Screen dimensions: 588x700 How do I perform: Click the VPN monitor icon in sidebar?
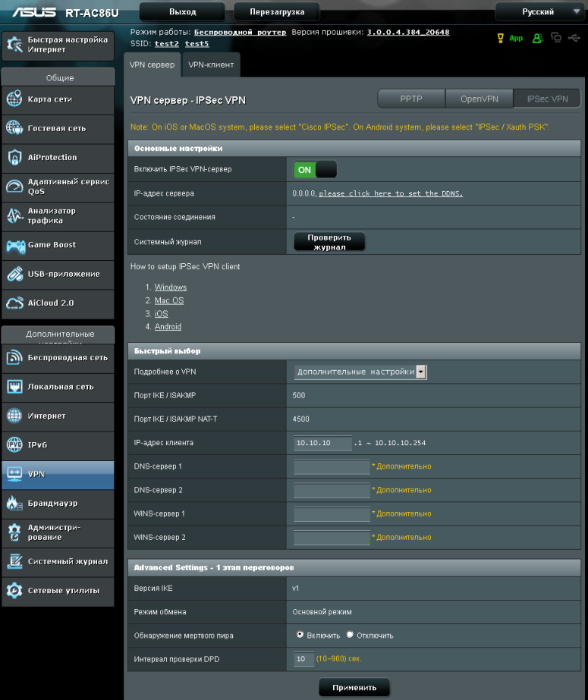point(14,474)
